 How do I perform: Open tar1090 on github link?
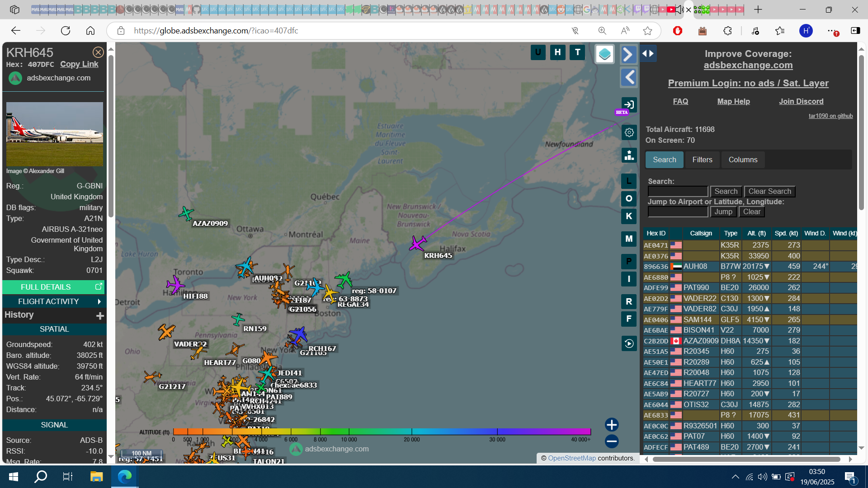click(830, 116)
